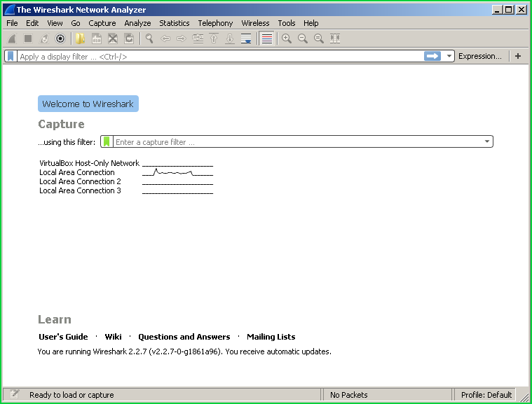Open the Wireless menu
The image size is (532, 404).
(255, 23)
